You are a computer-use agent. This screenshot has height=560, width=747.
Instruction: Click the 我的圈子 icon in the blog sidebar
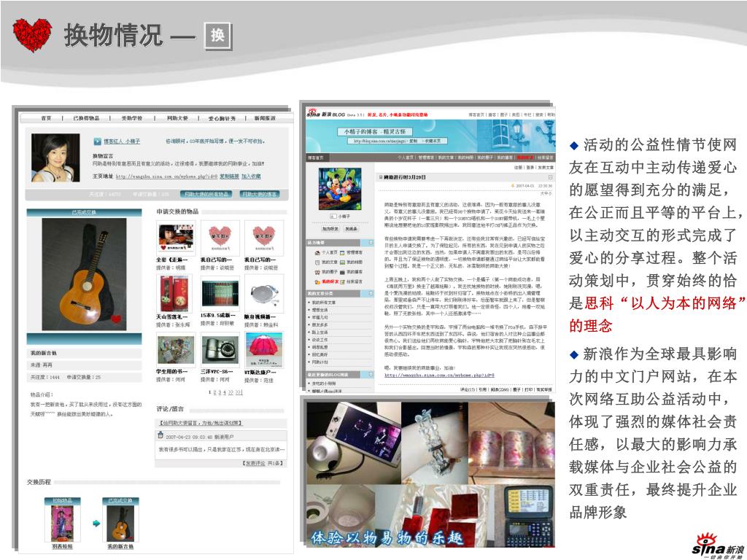point(317,272)
